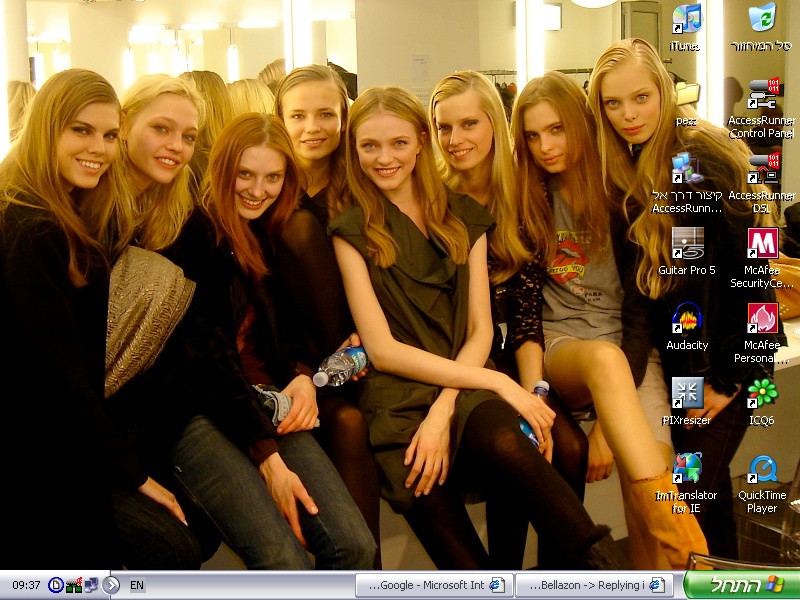
Task: Open McAfee Personal Firewall shortcut
Action: [x=762, y=320]
